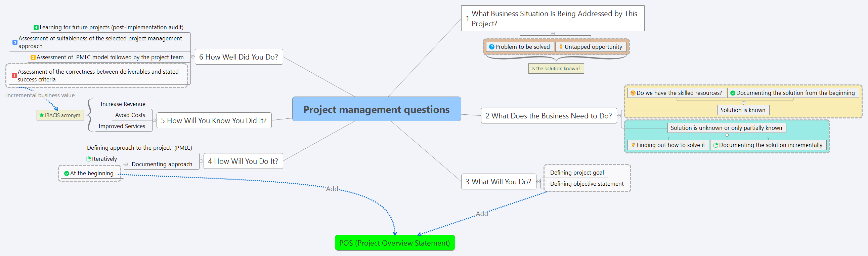Viewport: 868px width, 256px height.
Task: Click the green star icon on IRACIS acronym
Action: pos(42,115)
